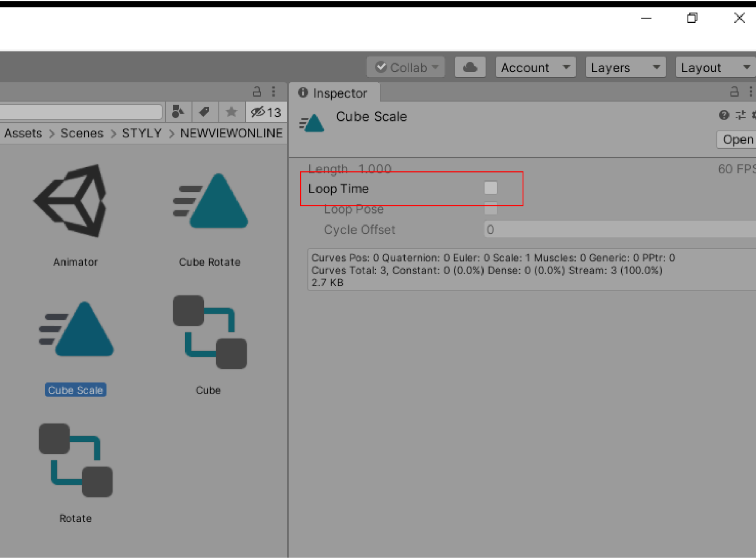Go to Assets in the breadcrumb path
Screen dimensions: 756x558
pyautogui.click(x=23, y=133)
